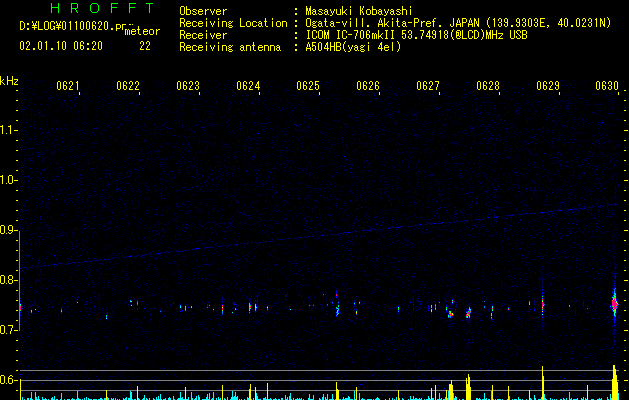Click the tall yellow peak under 0629
The height and width of the screenshot is (400, 629).
(x=542, y=382)
